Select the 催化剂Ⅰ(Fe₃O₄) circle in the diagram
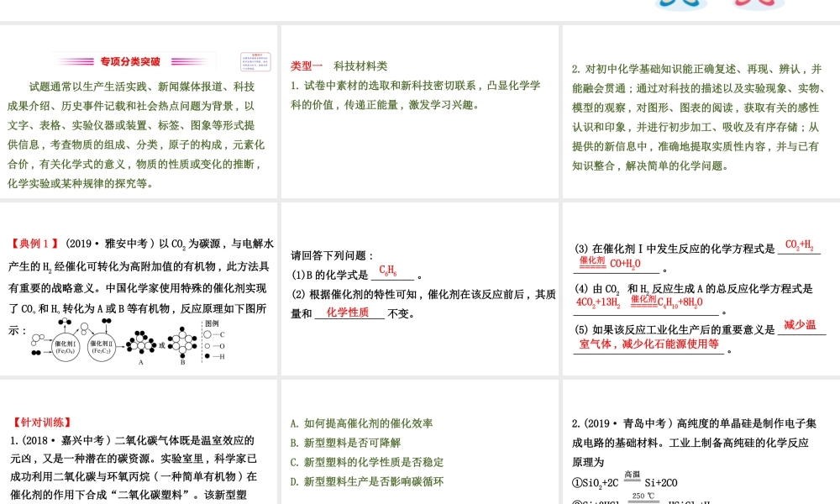Image resolution: width=840 pixels, height=504 pixels. (x=64, y=347)
